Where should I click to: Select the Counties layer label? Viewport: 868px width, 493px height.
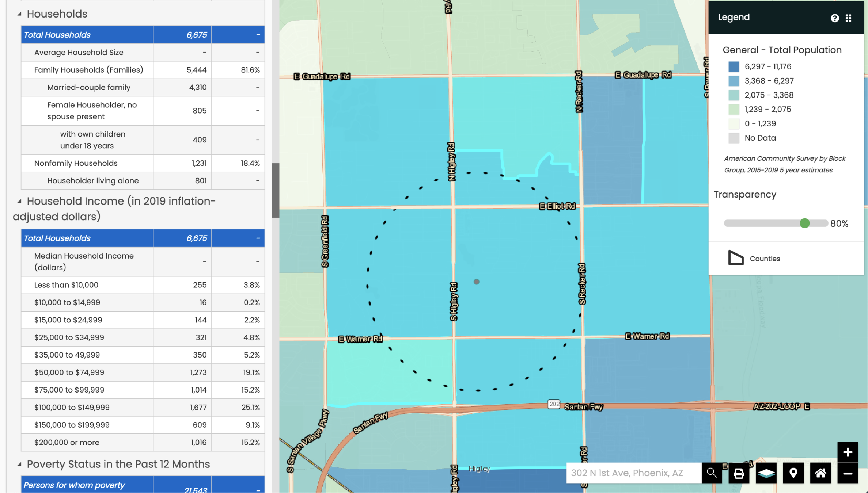pyautogui.click(x=765, y=259)
